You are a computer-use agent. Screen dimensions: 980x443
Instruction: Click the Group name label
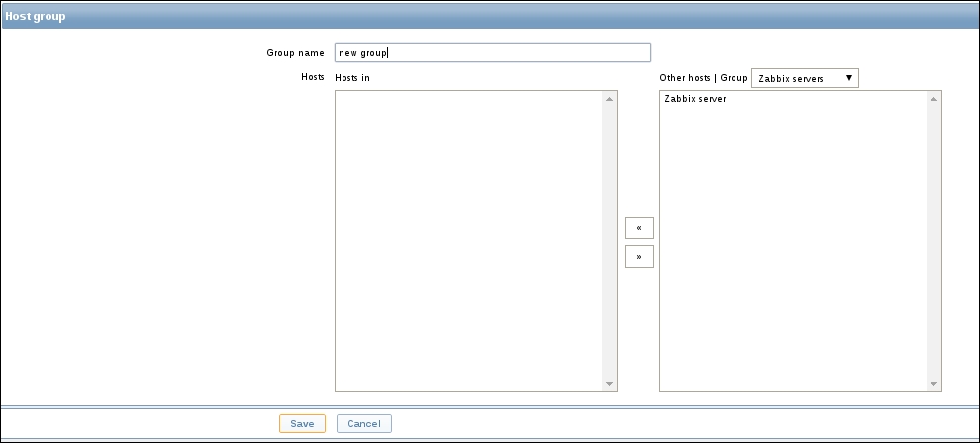pyautogui.click(x=295, y=53)
